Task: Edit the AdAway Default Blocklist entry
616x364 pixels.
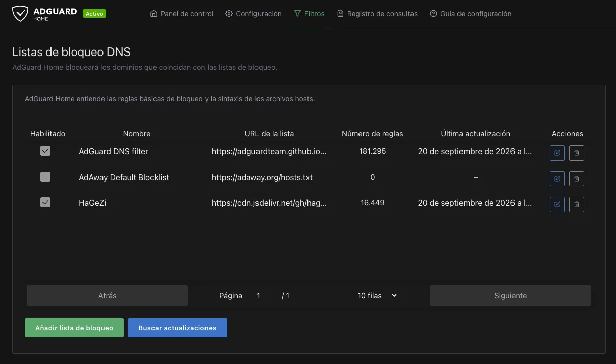Action: [557, 178]
